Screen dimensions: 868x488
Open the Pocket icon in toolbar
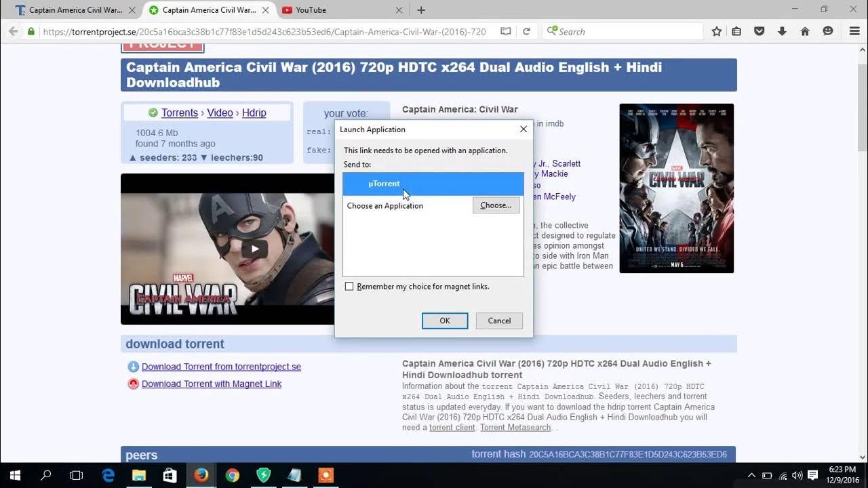759,31
